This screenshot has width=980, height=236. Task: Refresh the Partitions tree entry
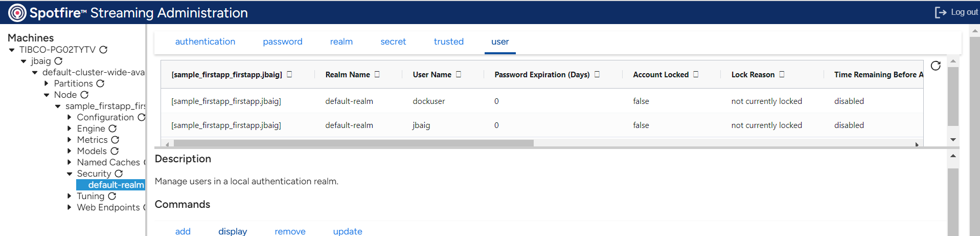tap(100, 83)
